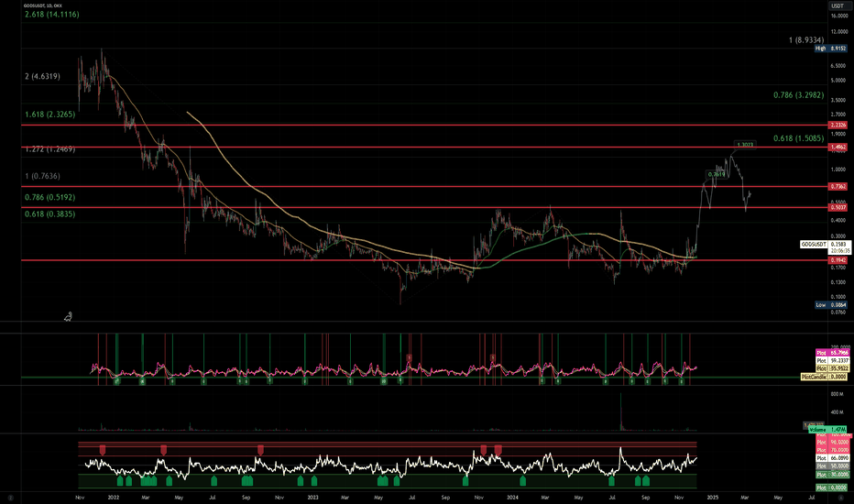Click the 5.0000 price axis tick
The width and height of the screenshot is (854, 504).
(x=838, y=80)
